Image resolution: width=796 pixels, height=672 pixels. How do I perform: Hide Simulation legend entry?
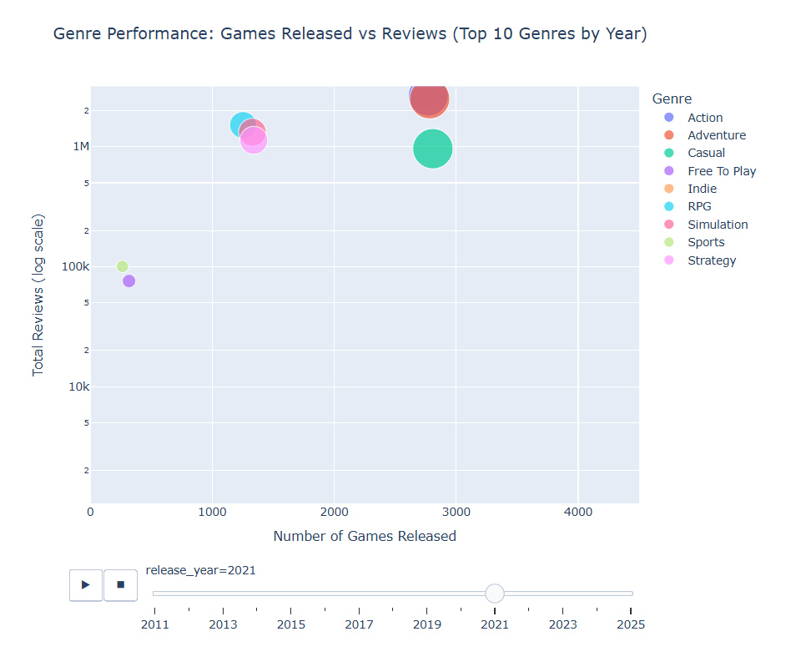pos(717,225)
